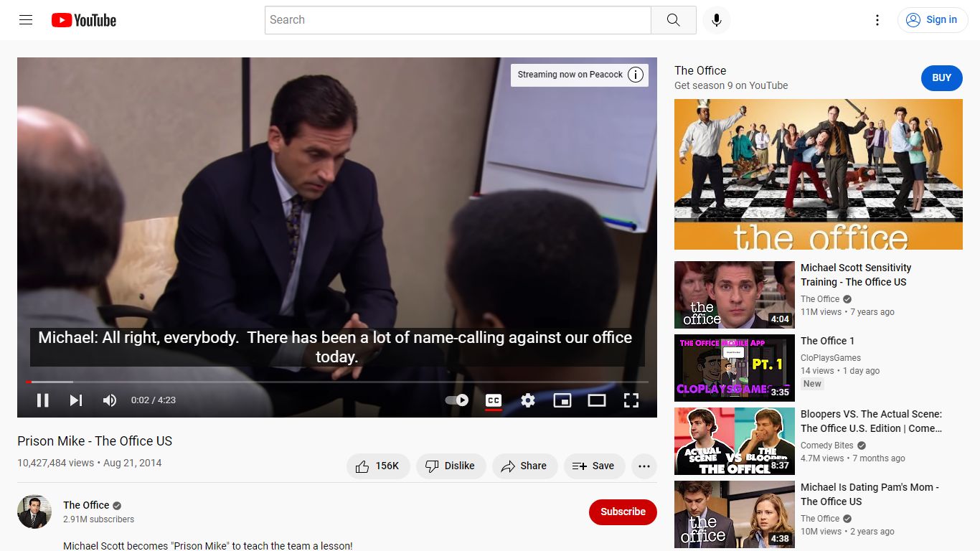Click the search magnifier button
Viewport: 980px width, 551px height.
coord(673,20)
